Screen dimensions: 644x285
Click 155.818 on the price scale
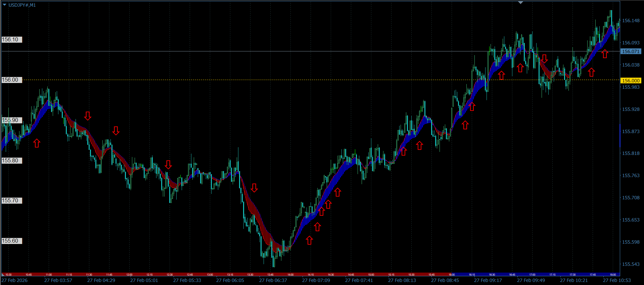[631, 153]
